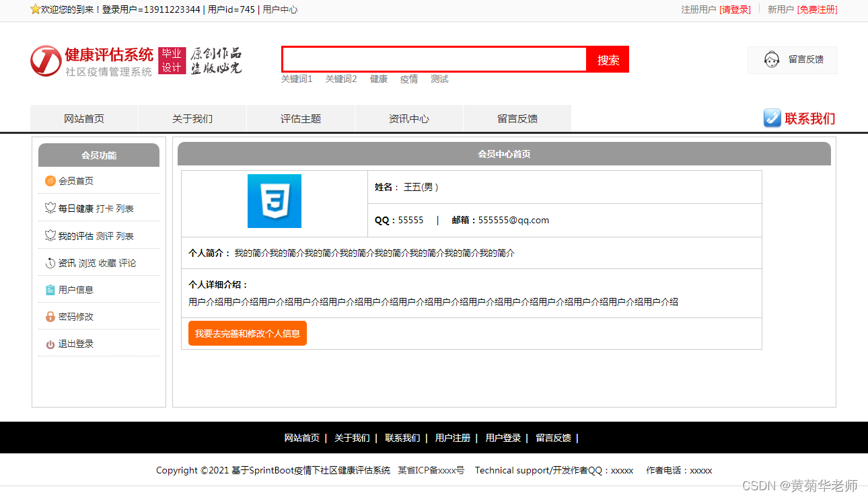This screenshot has height=499, width=868.
Task: Click the 关键词1 search suggestion
Action: point(297,79)
